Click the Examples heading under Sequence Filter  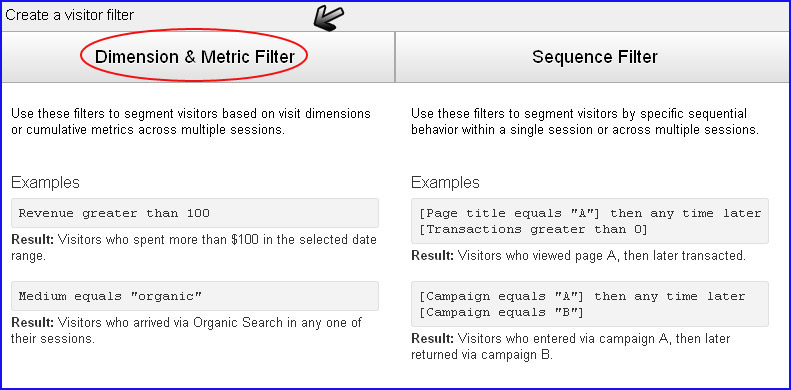pyautogui.click(x=445, y=182)
